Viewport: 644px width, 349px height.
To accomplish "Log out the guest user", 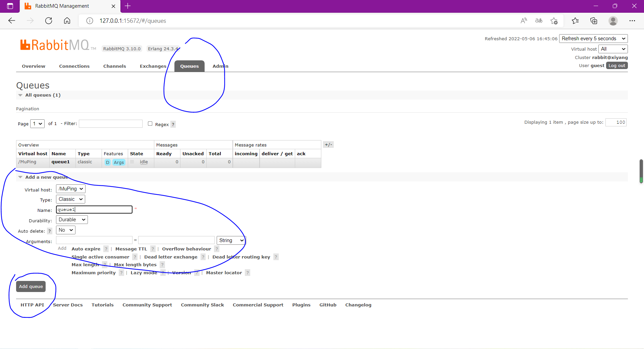I will 617,66.
